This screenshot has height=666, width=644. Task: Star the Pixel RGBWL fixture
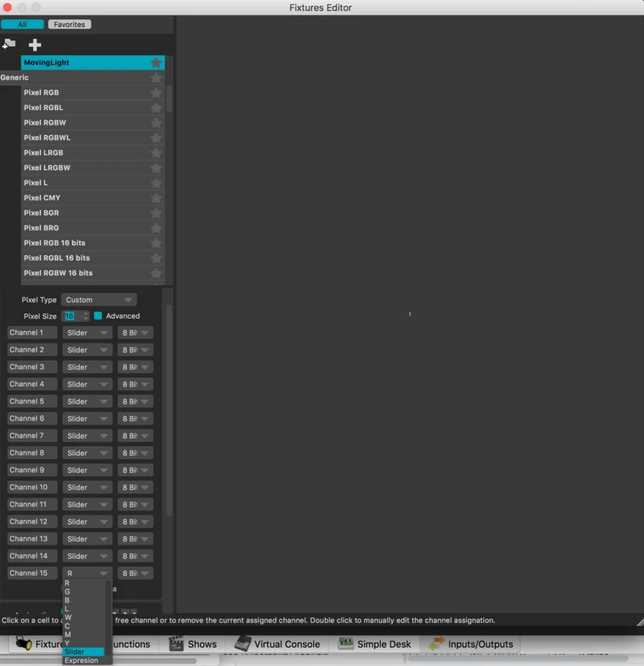(156, 138)
